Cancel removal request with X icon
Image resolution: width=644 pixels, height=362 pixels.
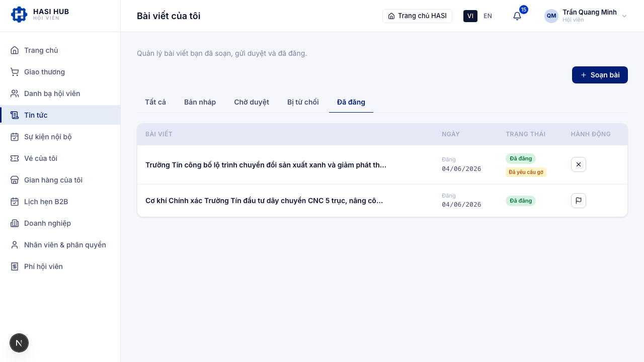click(579, 164)
